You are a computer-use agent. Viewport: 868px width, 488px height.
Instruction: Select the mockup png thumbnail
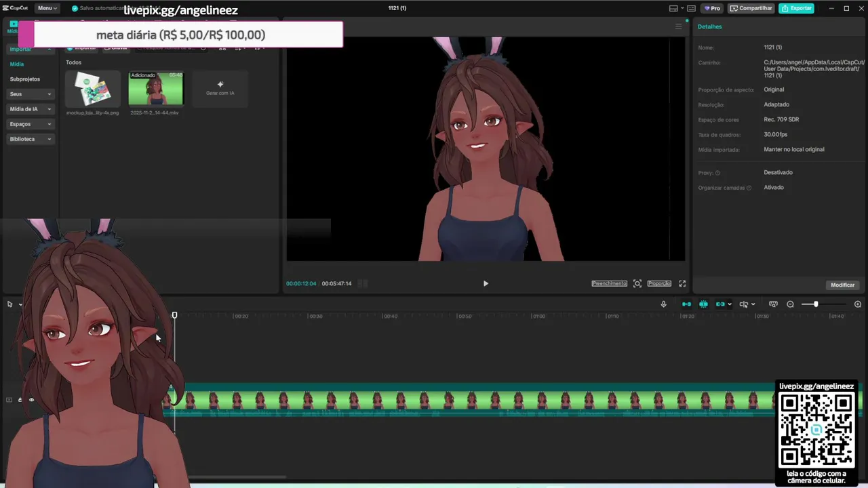(x=93, y=89)
